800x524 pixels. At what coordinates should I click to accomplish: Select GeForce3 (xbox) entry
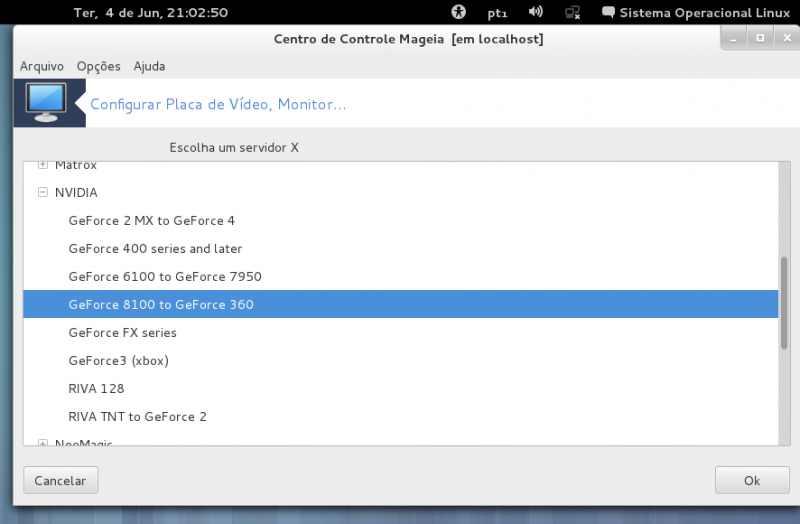401,361
